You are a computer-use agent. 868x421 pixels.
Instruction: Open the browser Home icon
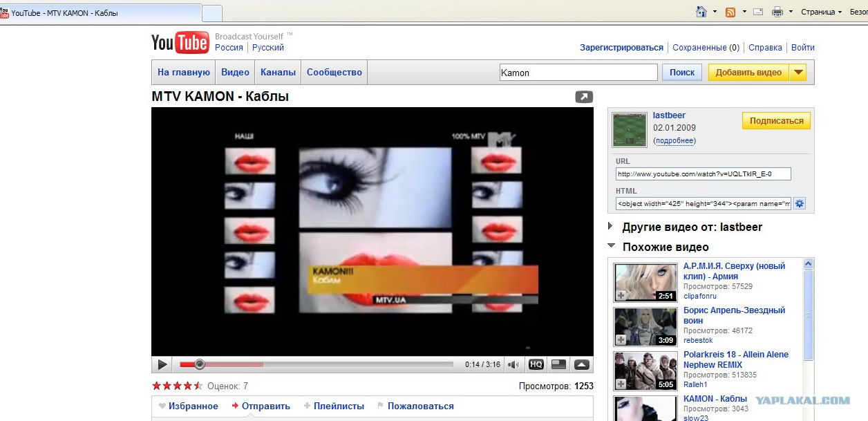point(701,11)
